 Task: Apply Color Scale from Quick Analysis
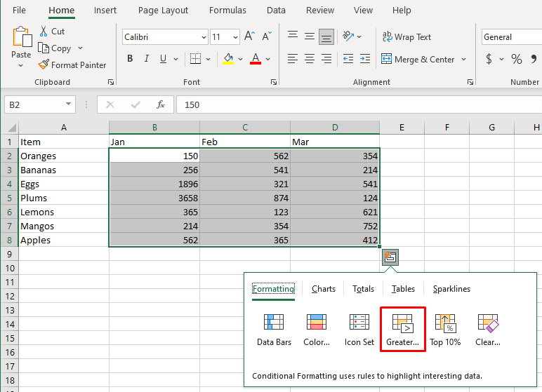pyautogui.click(x=316, y=330)
